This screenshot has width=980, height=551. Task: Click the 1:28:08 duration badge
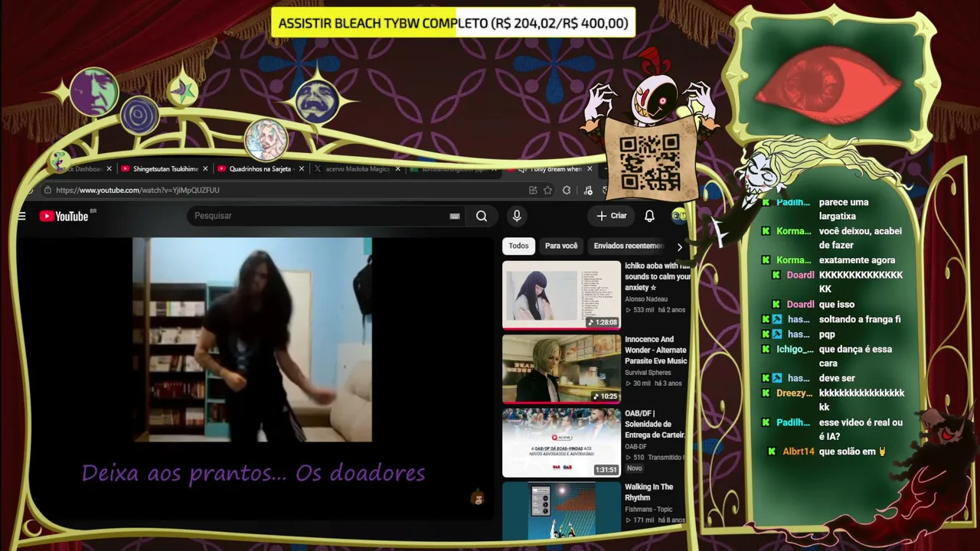tap(603, 322)
